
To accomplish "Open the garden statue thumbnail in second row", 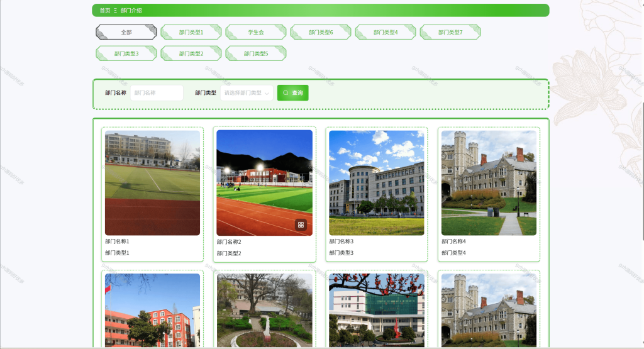I will tap(265, 311).
